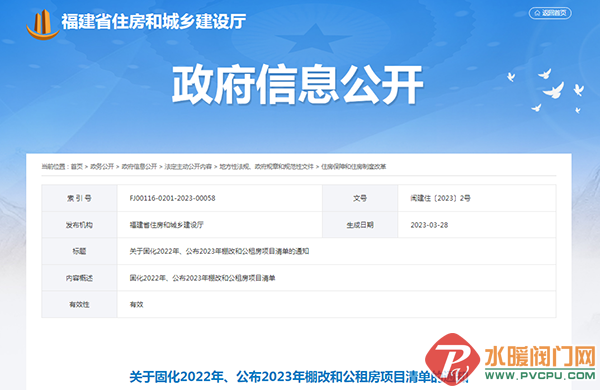Click the large 政府信息公开 banner heading
This screenshot has height=390, width=600.
click(x=298, y=85)
